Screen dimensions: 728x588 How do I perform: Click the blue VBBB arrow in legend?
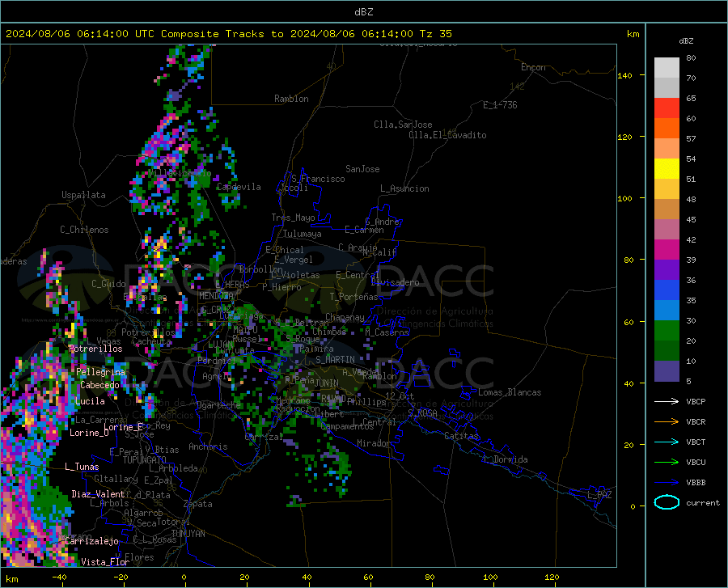click(x=667, y=483)
